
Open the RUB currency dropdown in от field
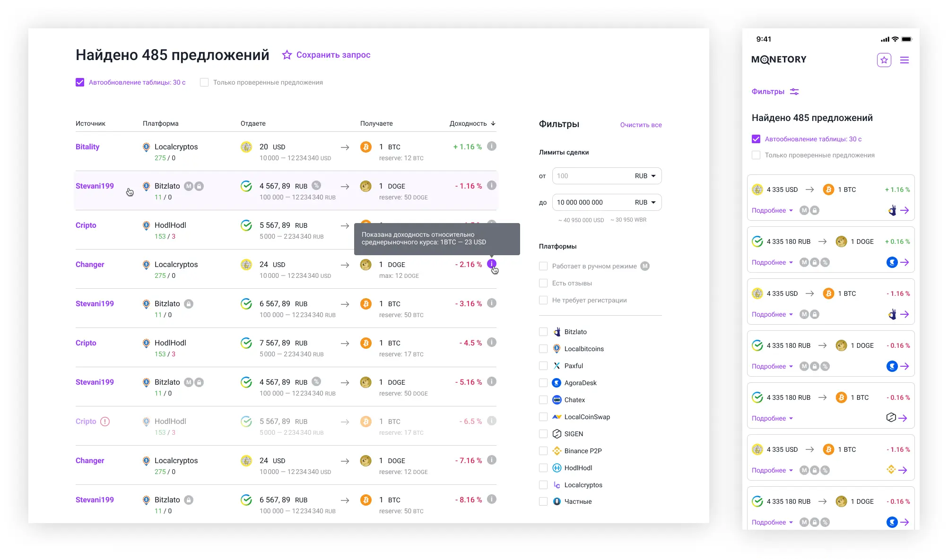[645, 176]
